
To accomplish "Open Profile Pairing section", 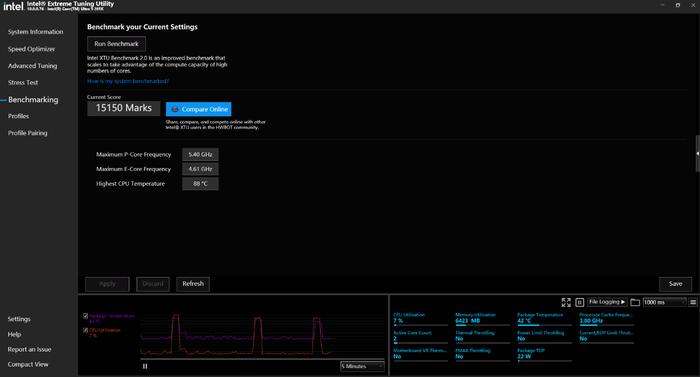I will click(27, 133).
